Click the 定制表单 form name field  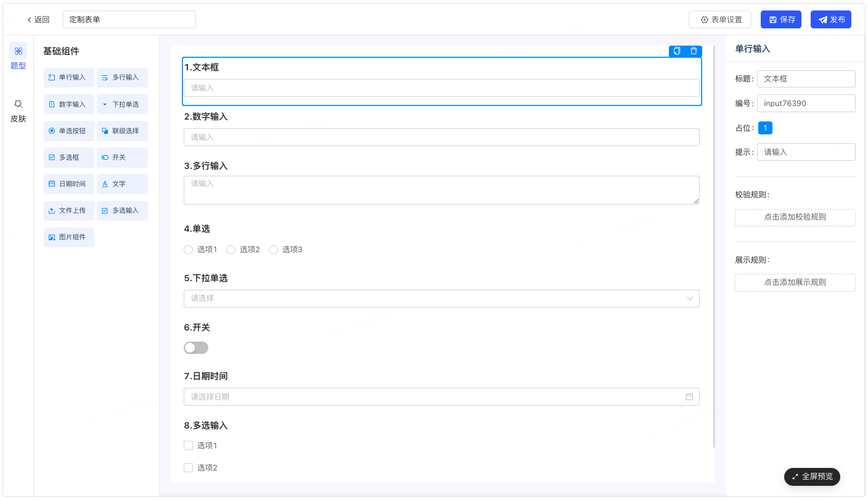click(129, 20)
